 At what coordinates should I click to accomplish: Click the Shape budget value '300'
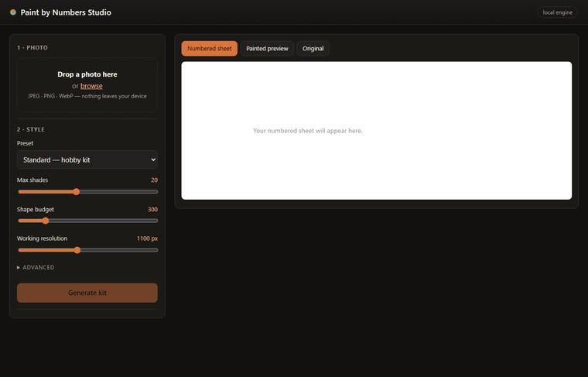click(x=152, y=209)
